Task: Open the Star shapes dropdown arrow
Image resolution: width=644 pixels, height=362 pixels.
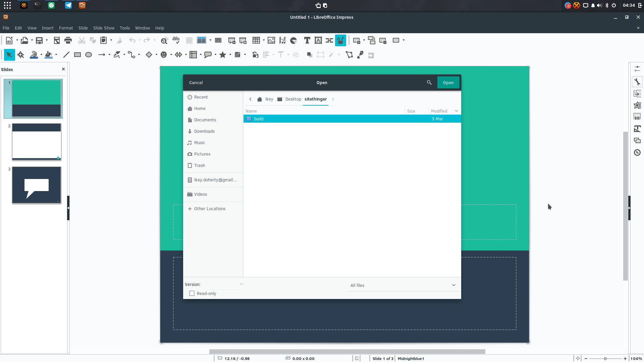Action: [230, 55]
